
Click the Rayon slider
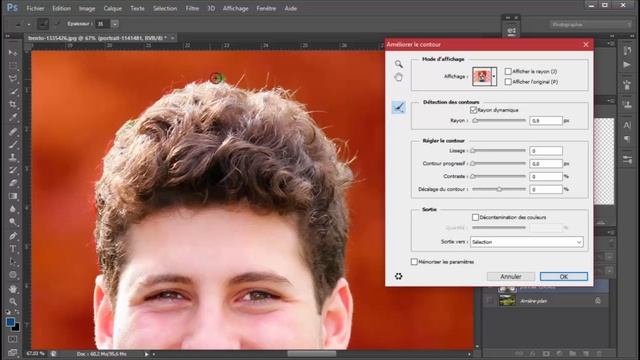[x=499, y=120]
